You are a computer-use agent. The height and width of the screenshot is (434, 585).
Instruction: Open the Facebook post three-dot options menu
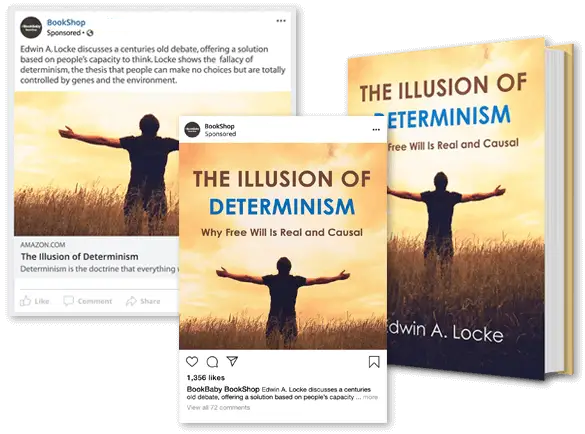pyautogui.click(x=281, y=21)
